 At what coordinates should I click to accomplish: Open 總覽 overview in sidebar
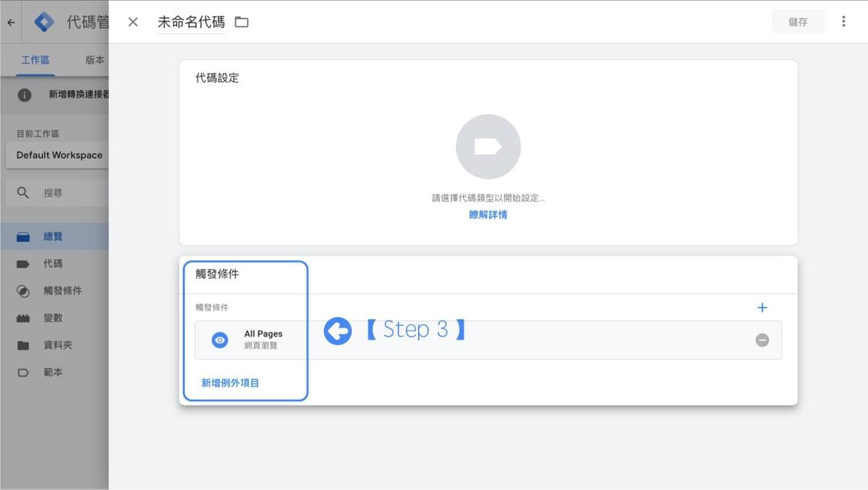tap(54, 237)
